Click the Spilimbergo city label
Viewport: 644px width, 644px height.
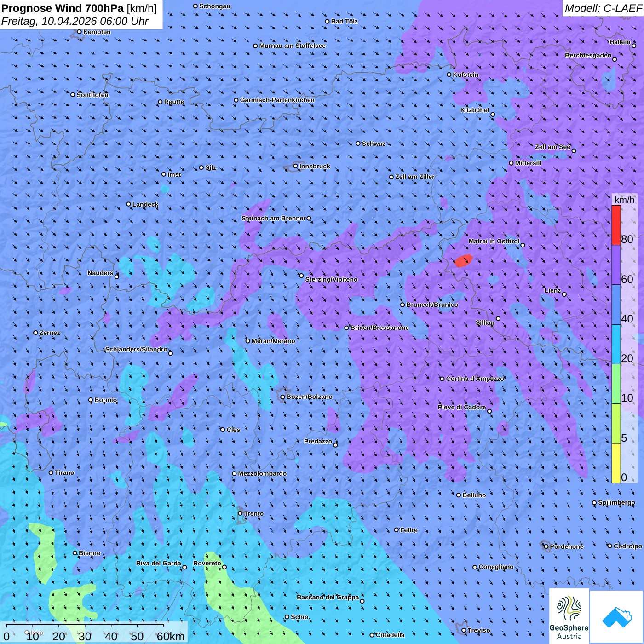click(x=616, y=502)
